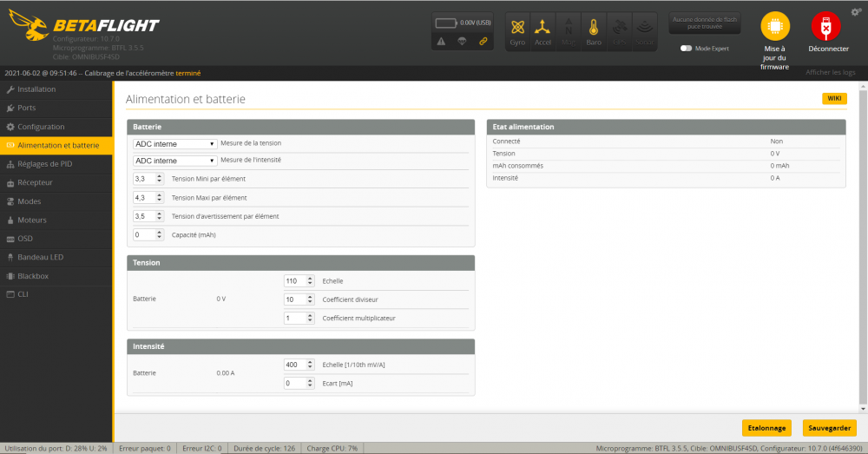Click the arming warning triangle icon
The width and height of the screenshot is (868, 454).
coord(441,41)
